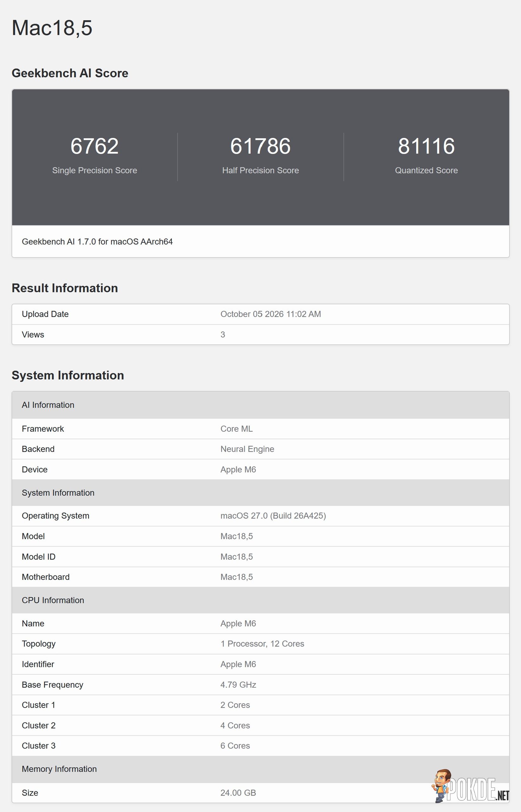This screenshot has height=812, width=521.
Task: Click '1 Processor, 12 Cores' value
Action: click(x=263, y=644)
